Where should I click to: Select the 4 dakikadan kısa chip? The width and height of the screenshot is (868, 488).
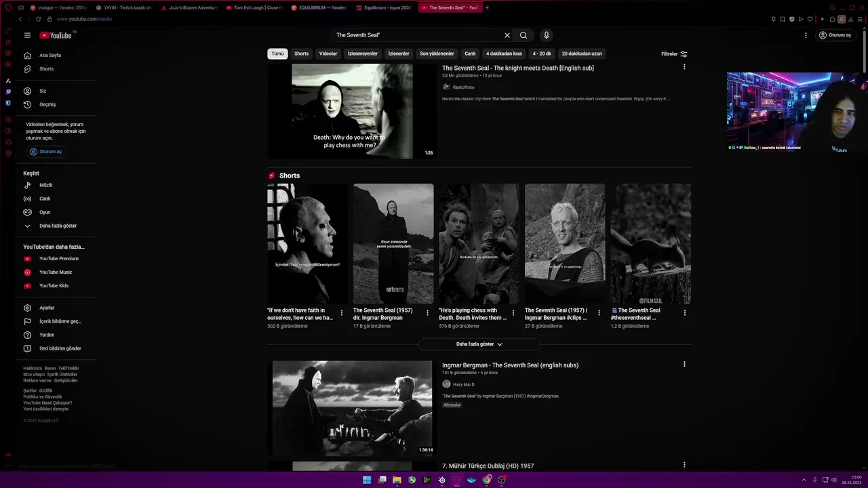pyautogui.click(x=504, y=54)
